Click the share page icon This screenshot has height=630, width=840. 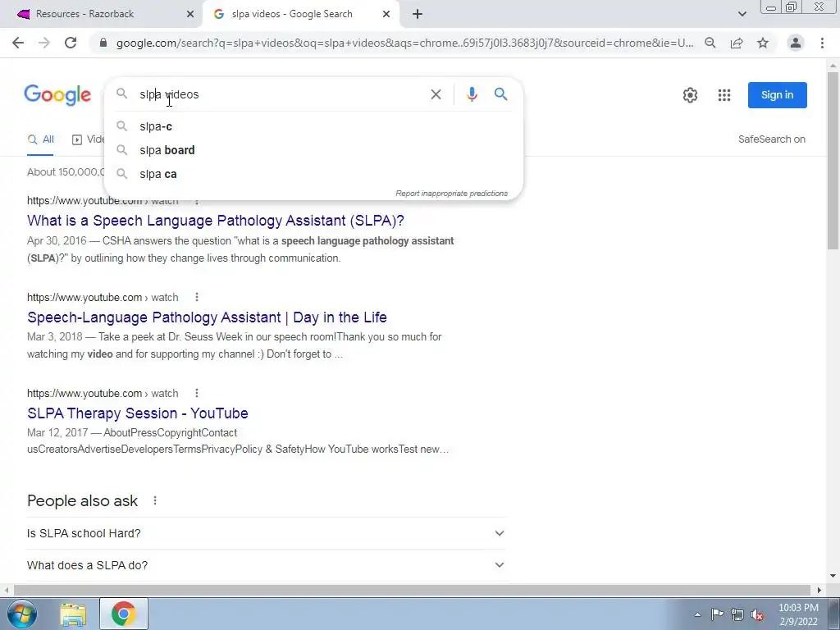pos(737,43)
